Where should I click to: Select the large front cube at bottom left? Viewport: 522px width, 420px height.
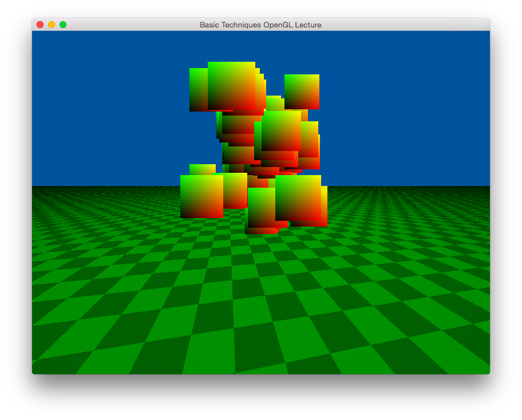pos(201,196)
